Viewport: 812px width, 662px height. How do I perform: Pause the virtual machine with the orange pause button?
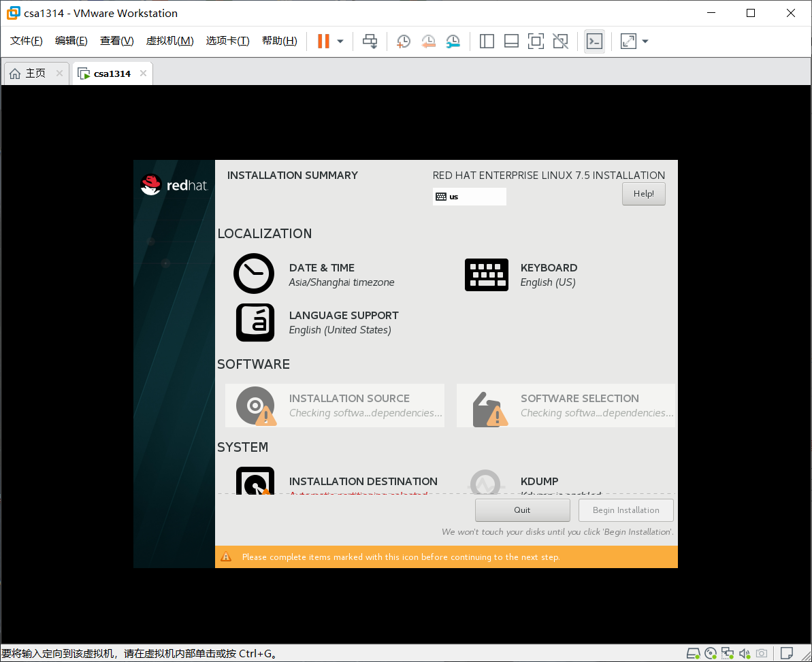[324, 41]
